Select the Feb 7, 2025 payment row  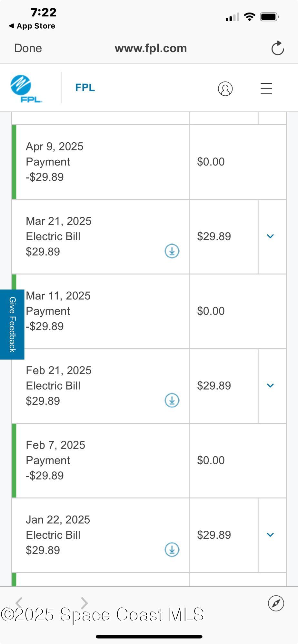[x=101, y=460]
